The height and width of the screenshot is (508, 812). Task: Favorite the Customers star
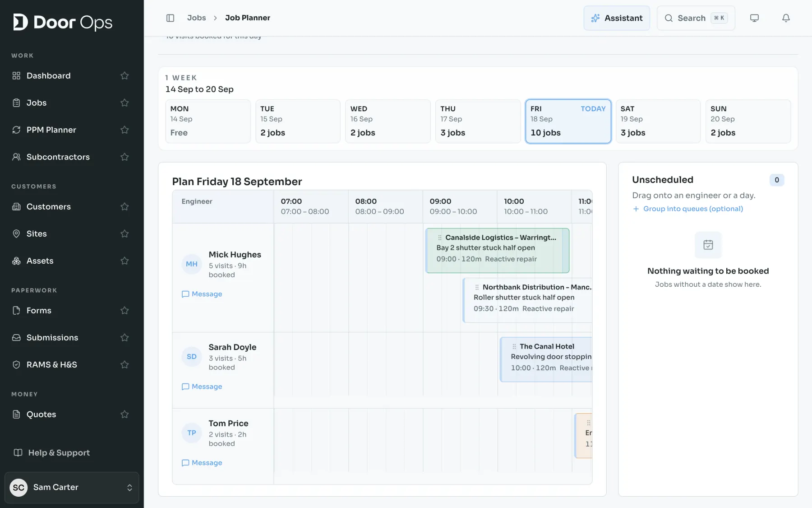coord(125,206)
